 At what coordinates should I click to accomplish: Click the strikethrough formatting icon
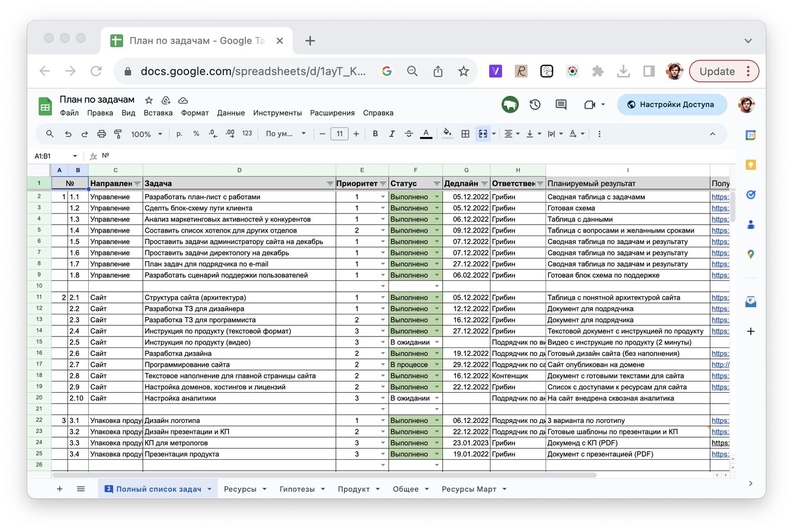pyautogui.click(x=409, y=134)
